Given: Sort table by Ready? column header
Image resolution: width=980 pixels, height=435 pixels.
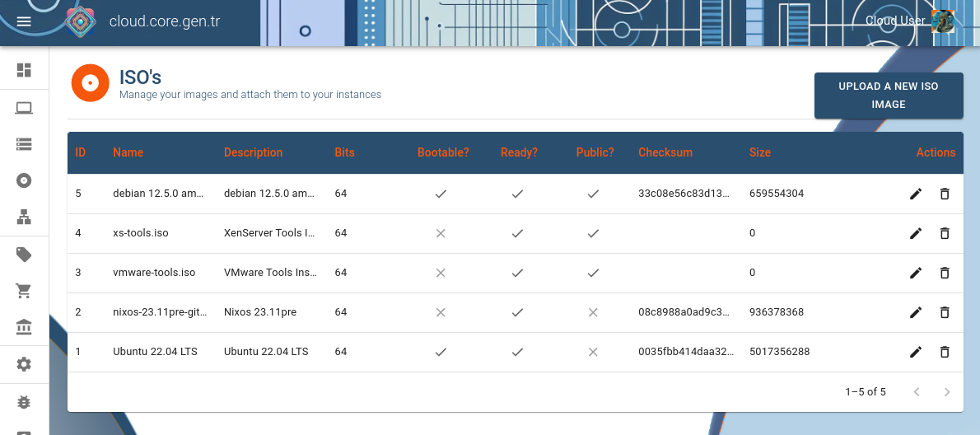Looking at the screenshot, I should [519, 152].
